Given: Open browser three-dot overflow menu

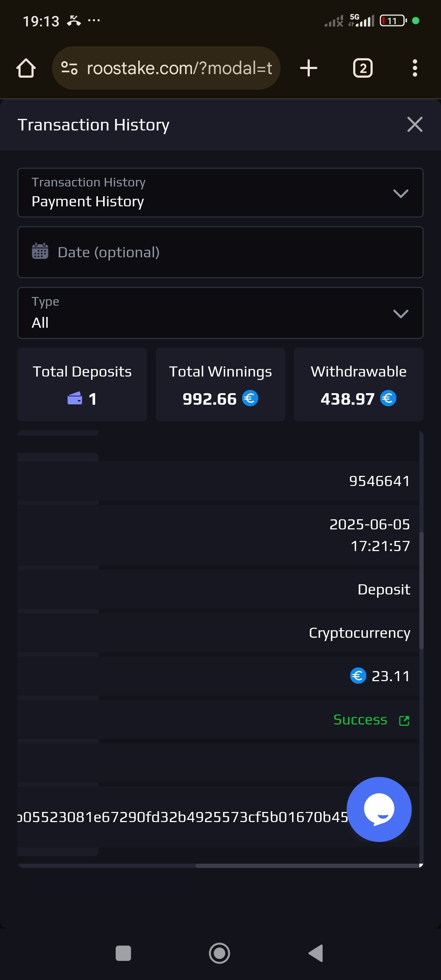Looking at the screenshot, I should 414,68.
